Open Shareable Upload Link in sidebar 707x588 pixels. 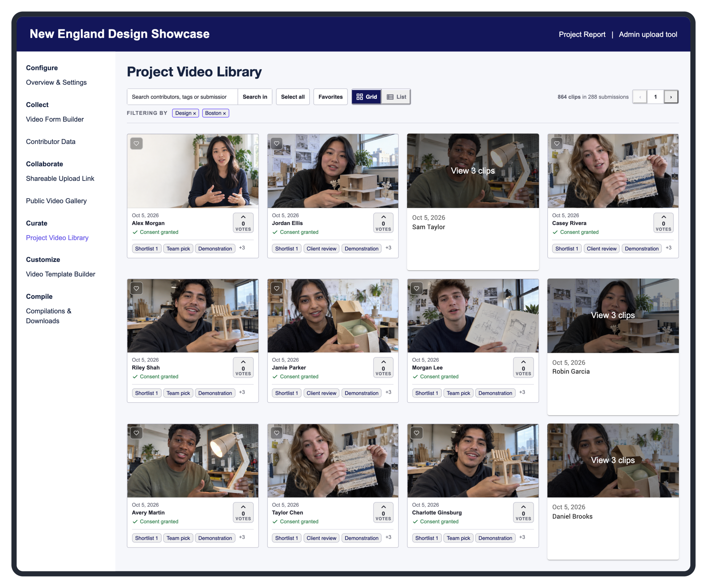[x=60, y=179]
